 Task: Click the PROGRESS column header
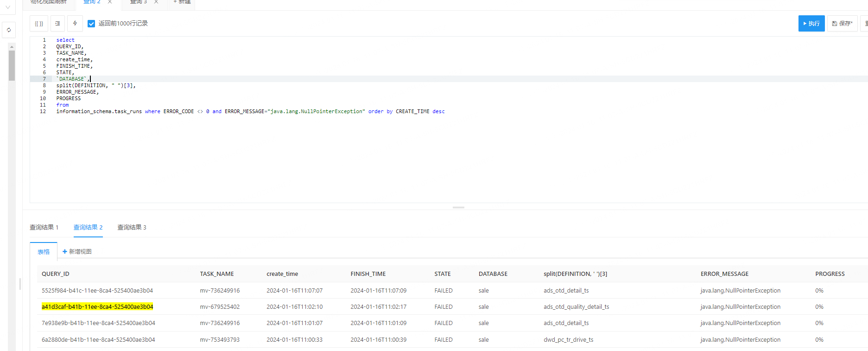[830, 274]
